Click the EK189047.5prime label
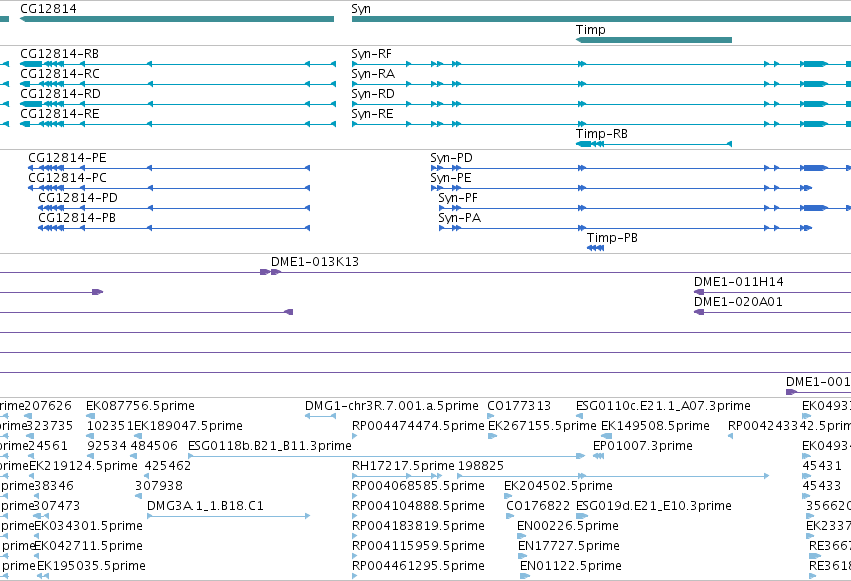 point(188,426)
